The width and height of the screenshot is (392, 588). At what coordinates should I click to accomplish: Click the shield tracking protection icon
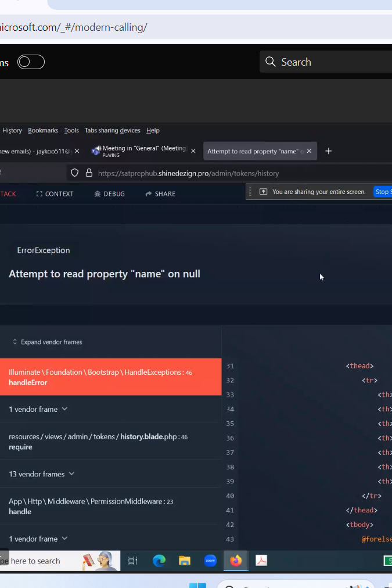pyautogui.click(x=74, y=173)
